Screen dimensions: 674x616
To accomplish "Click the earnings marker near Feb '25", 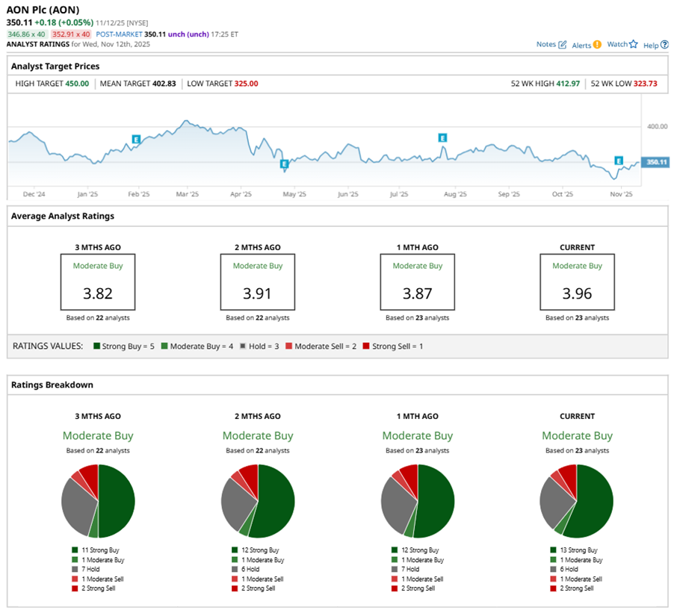I will point(136,139).
